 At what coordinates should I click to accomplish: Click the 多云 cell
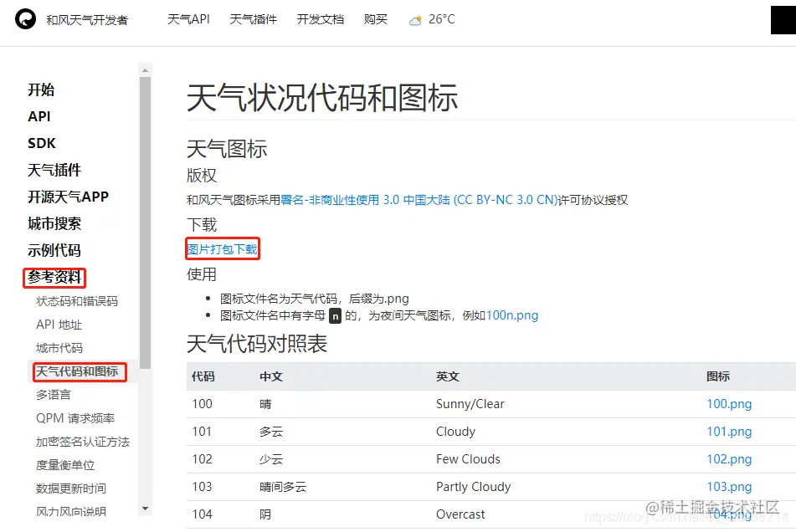[x=271, y=432]
